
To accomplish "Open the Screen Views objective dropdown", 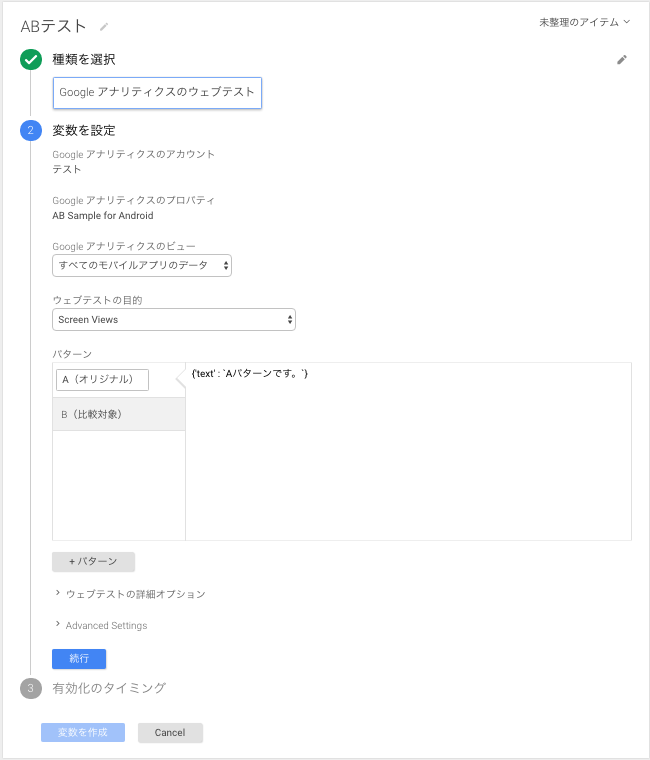I will [174, 320].
